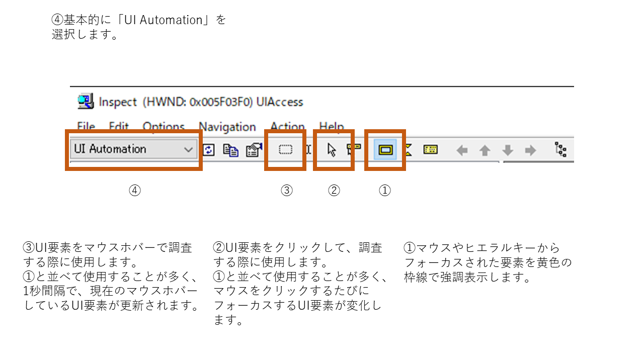Toggle the Watch Focus dotted rectangle icon
644x362 pixels.
[x=286, y=150]
